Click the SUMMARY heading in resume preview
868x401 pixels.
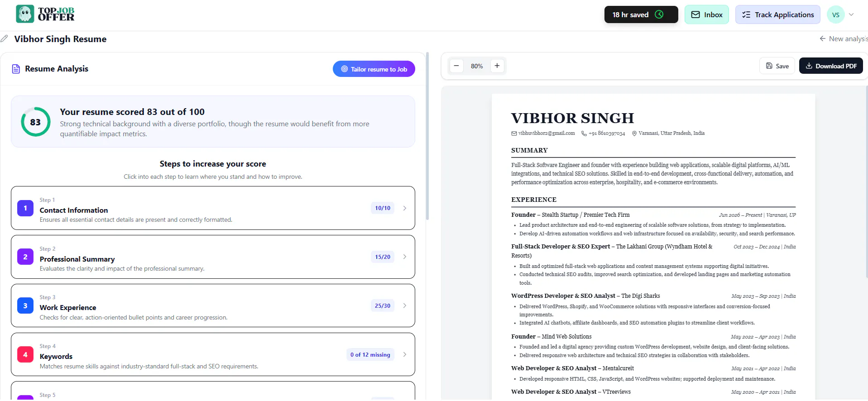[529, 150]
